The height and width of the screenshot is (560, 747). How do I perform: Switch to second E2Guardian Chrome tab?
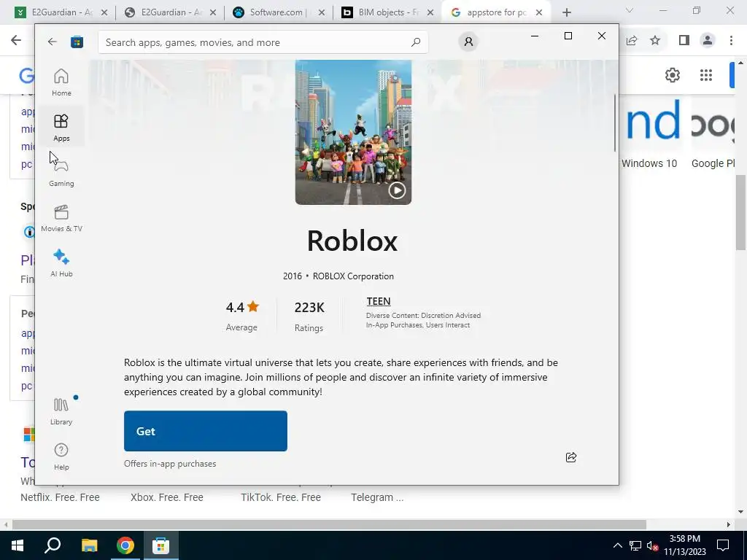click(170, 12)
